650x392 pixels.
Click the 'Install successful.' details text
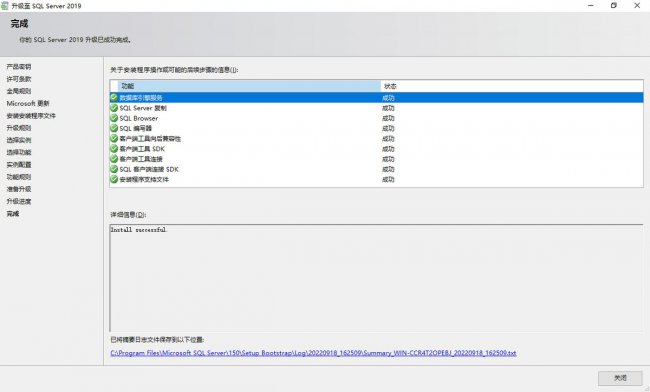[x=139, y=230]
